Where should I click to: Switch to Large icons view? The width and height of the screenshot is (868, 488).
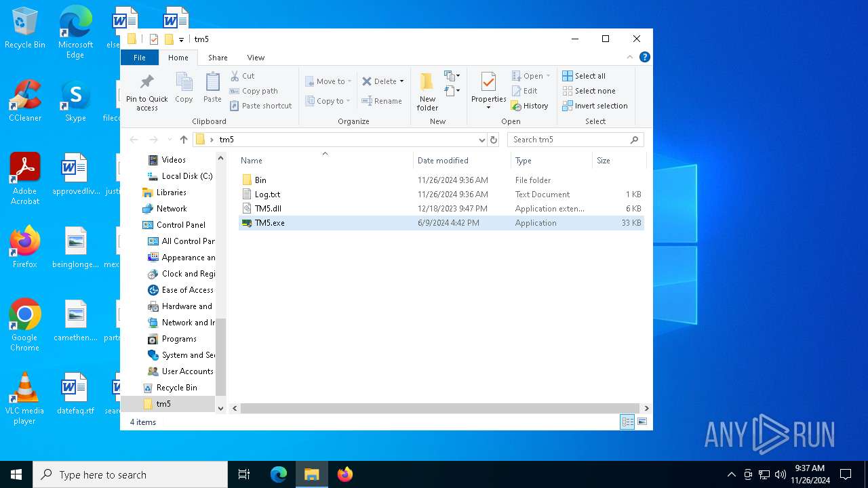[x=642, y=422]
